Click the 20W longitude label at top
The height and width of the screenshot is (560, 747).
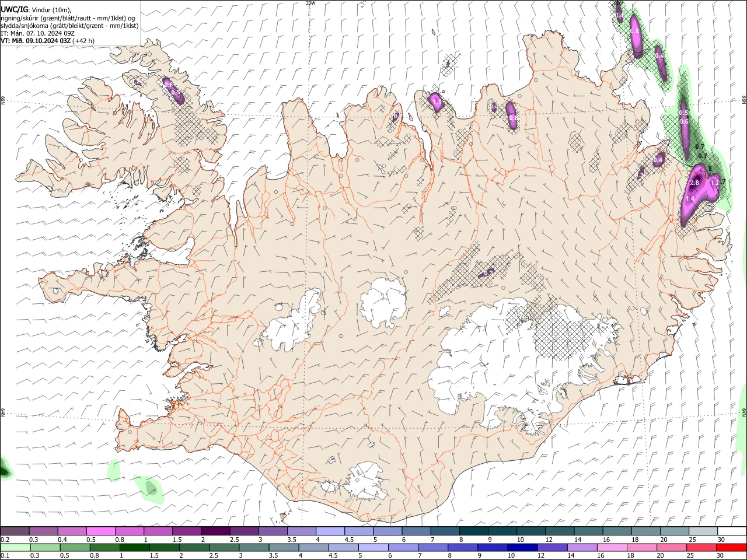coord(310,3)
